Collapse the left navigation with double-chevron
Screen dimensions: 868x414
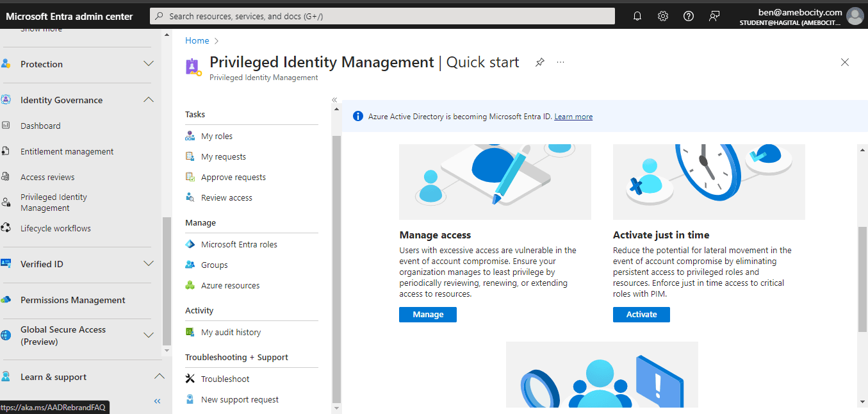pos(157,401)
